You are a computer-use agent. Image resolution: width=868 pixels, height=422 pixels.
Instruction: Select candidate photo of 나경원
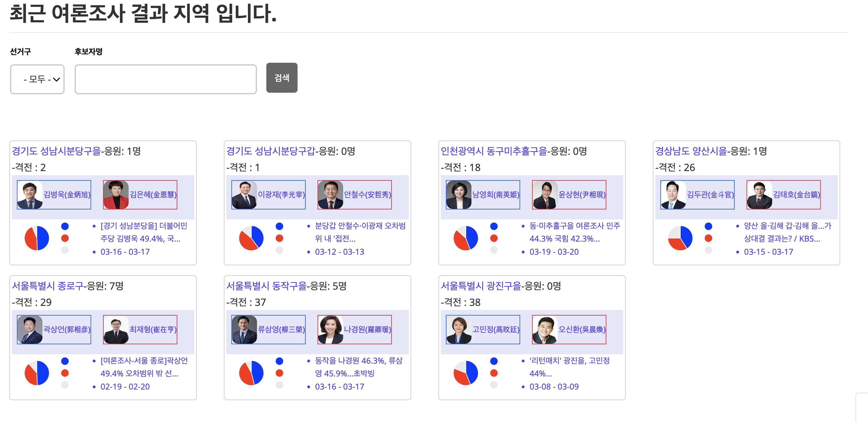331,329
